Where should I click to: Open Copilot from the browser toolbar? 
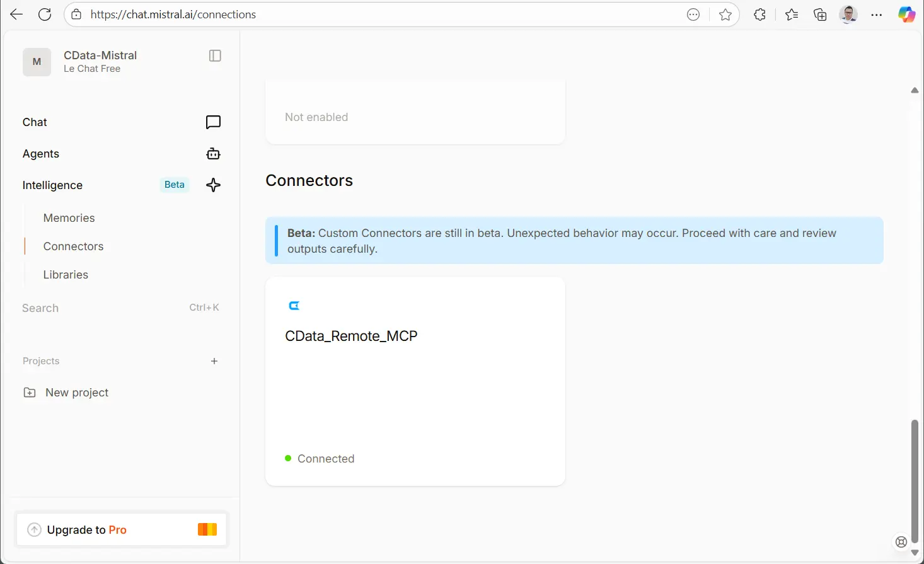(906, 14)
